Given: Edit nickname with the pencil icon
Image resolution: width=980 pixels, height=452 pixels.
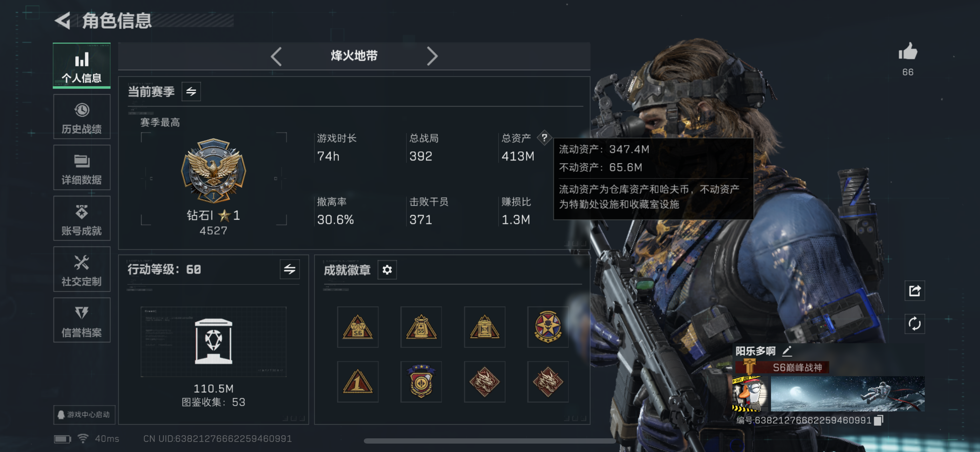Looking at the screenshot, I should coord(787,351).
